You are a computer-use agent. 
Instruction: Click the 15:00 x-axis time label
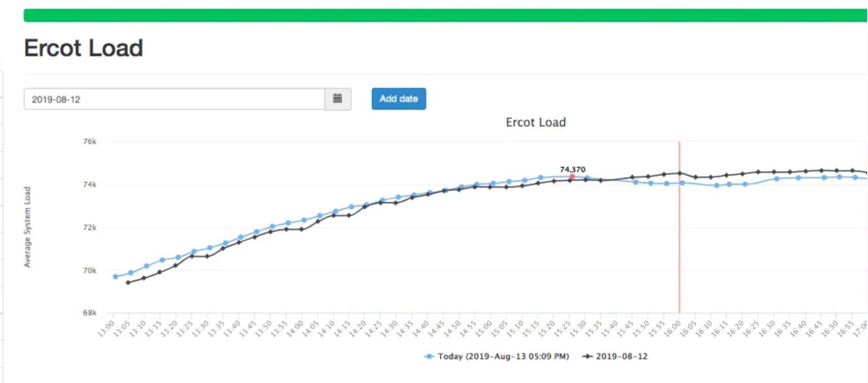click(x=484, y=328)
